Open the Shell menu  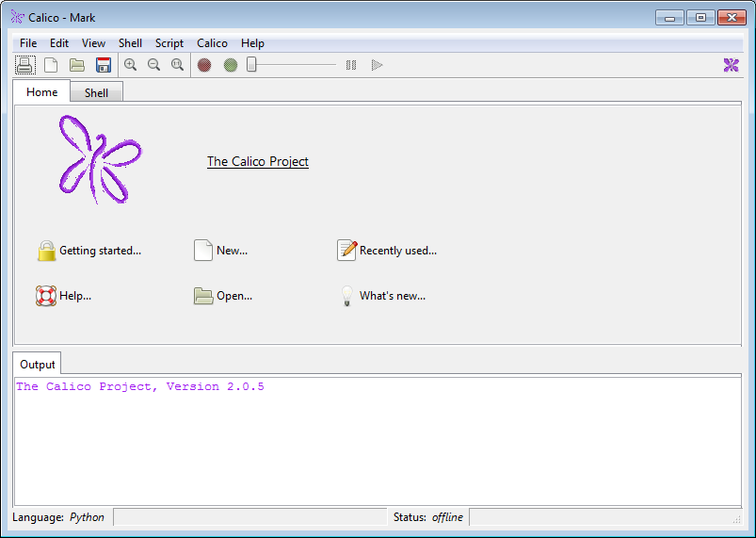point(130,43)
